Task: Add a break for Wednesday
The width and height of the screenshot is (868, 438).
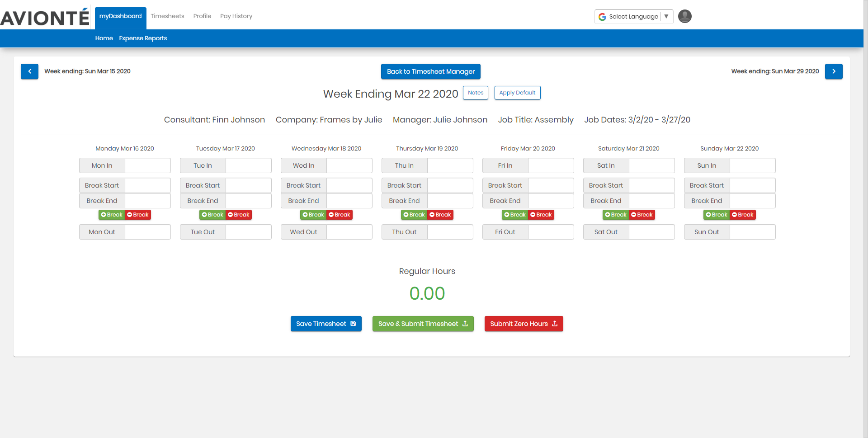Action: click(313, 215)
